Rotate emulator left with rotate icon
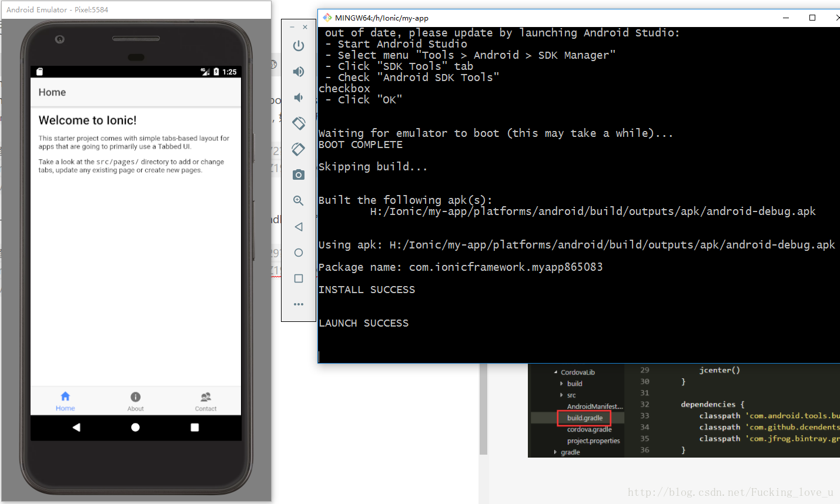Image resolution: width=840 pixels, height=504 pixels. tap(299, 123)
